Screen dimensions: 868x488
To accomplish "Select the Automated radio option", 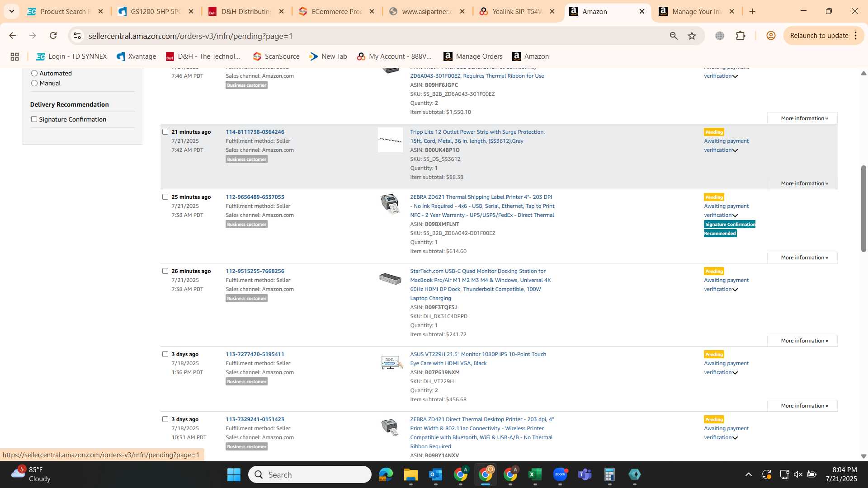I will [34, 73].
